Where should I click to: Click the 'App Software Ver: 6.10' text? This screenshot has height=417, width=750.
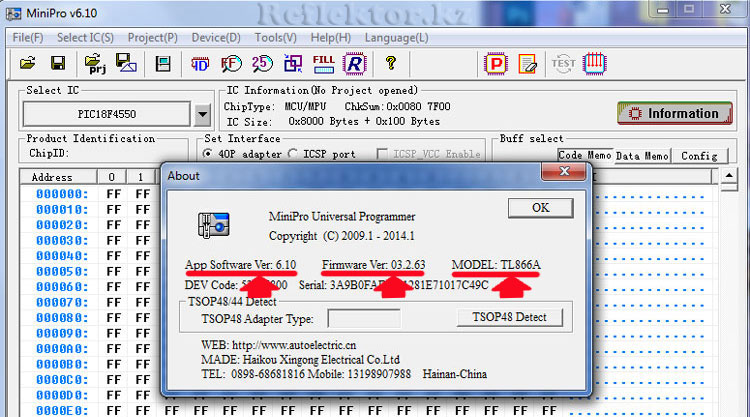(x=241, y=264)
